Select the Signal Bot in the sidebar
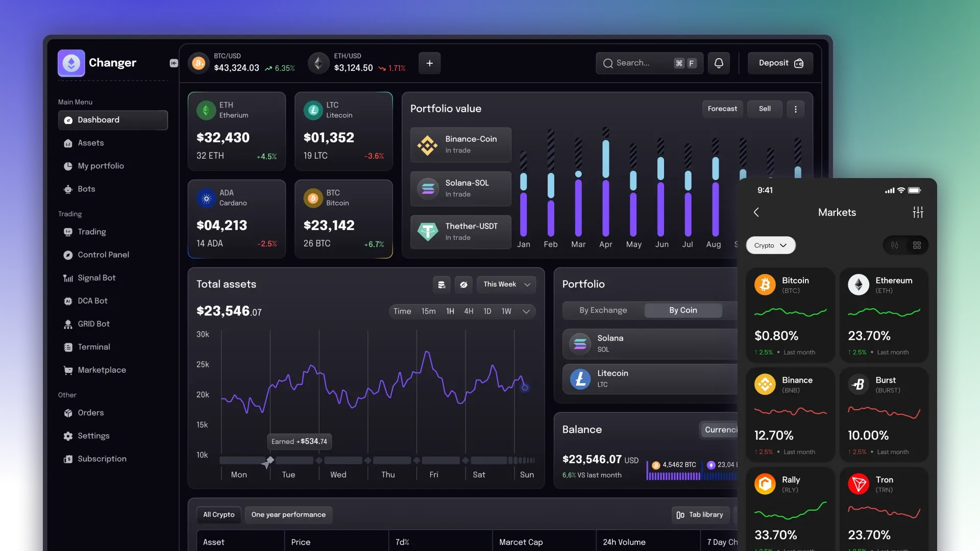Viewport: 980px width, 551px height. (x=95, y=278)
